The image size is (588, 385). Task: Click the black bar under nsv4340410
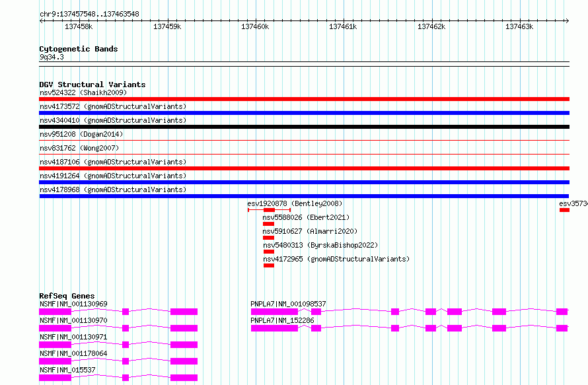pyautogui.click(x=304, y=127)
